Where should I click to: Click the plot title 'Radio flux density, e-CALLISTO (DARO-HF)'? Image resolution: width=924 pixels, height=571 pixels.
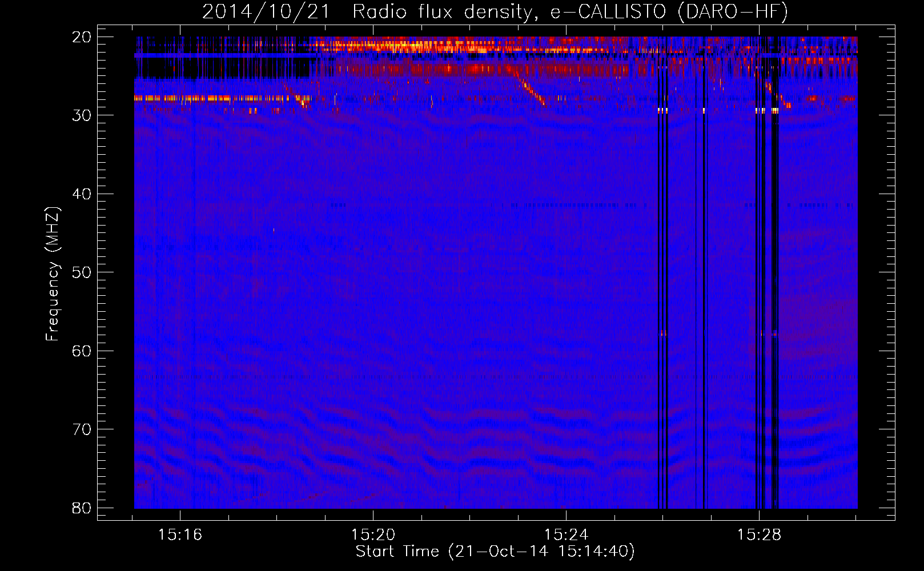pos(570,12)
